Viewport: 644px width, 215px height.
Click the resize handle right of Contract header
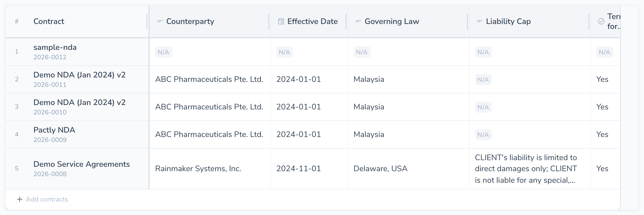tap(147, 21)
